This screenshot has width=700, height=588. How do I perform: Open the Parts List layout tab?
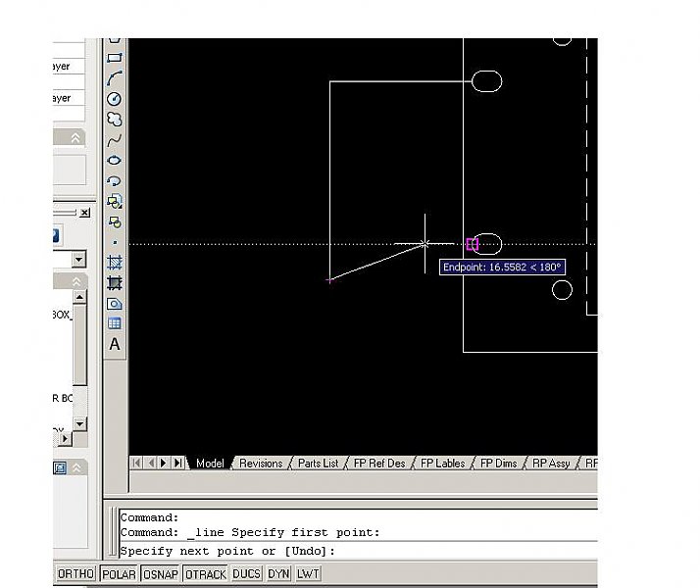pos(318,464)
